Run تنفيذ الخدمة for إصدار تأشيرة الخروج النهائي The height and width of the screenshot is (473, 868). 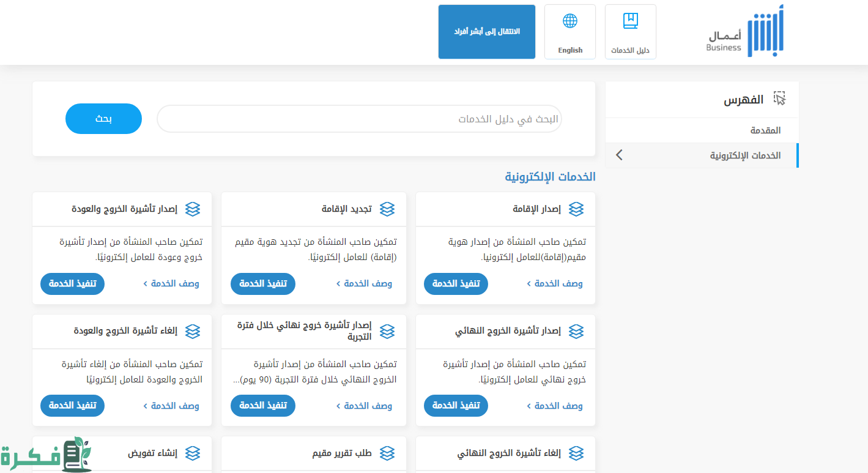[456, 406]
